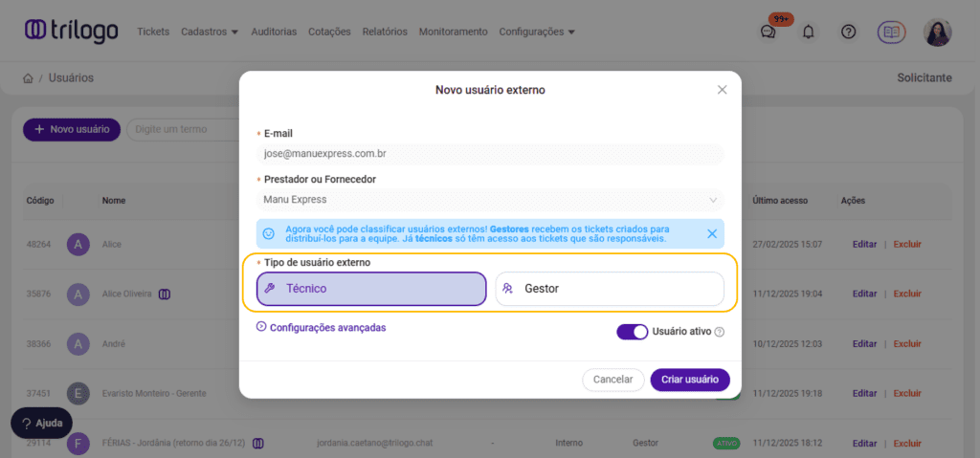Expand Configurações avançadas section

322,327
